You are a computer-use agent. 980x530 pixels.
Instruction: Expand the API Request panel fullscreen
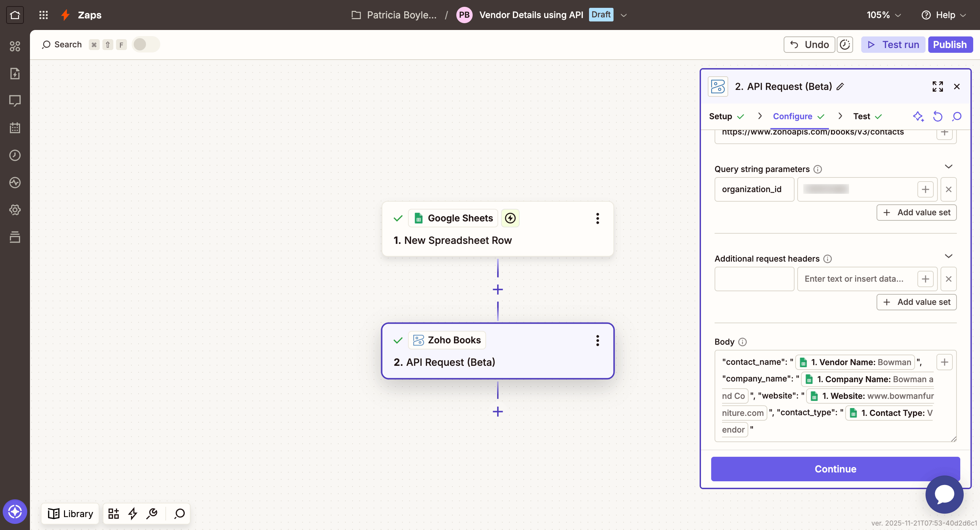pyautogui.click(x=937, y=87)
